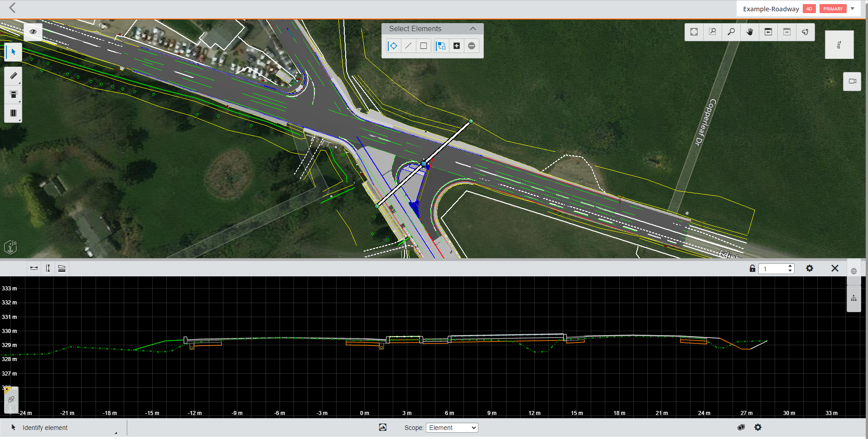This screenshot has width=868, height=439.
Task: Close the profile view with the X
Action: click(x=835, y=268)
